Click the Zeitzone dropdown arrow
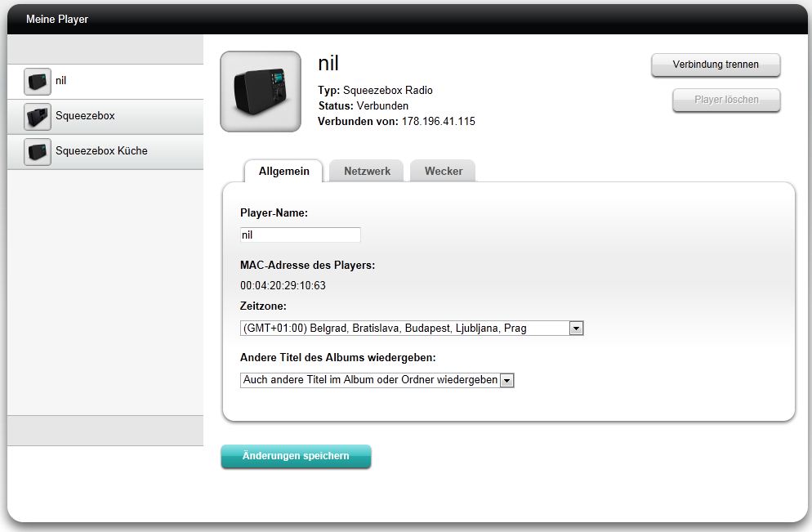 click(x=577, y=329)
